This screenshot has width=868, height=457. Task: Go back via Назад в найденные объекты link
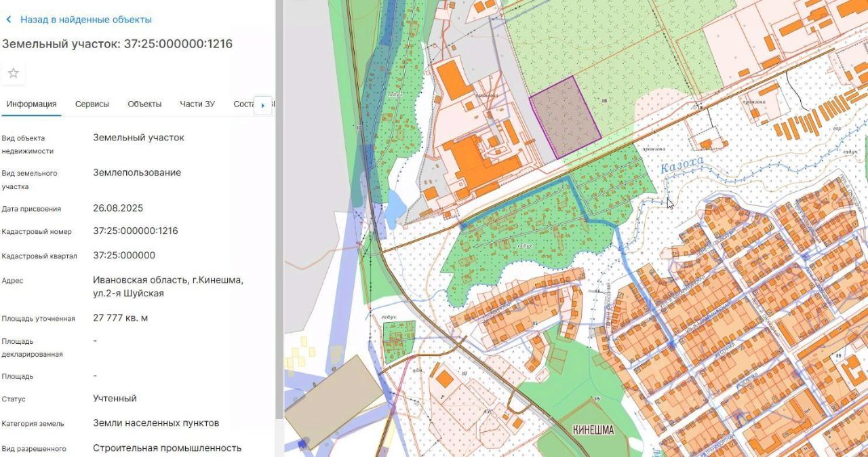pos(86,20)
